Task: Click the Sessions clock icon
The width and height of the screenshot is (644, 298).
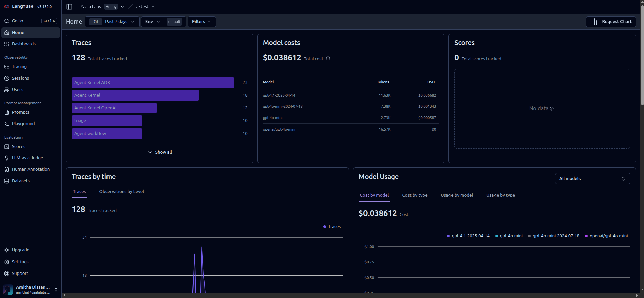Action: pos(7,78)
